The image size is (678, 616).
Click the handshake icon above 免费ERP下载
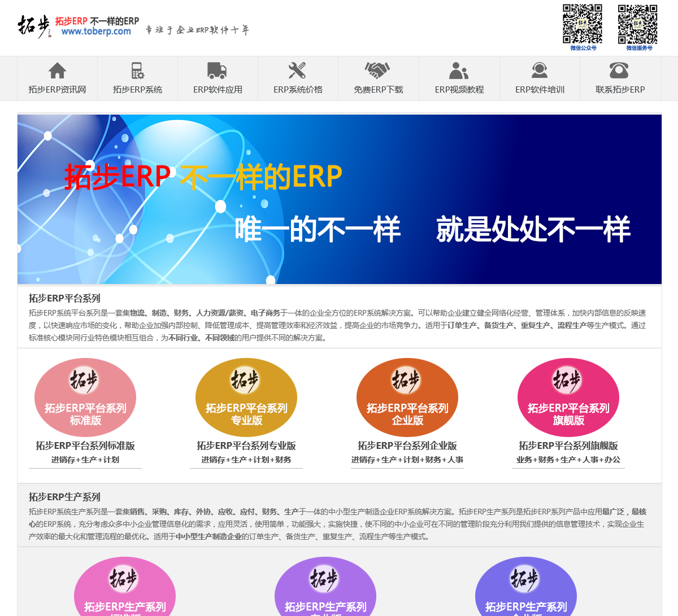pos(378,70)
